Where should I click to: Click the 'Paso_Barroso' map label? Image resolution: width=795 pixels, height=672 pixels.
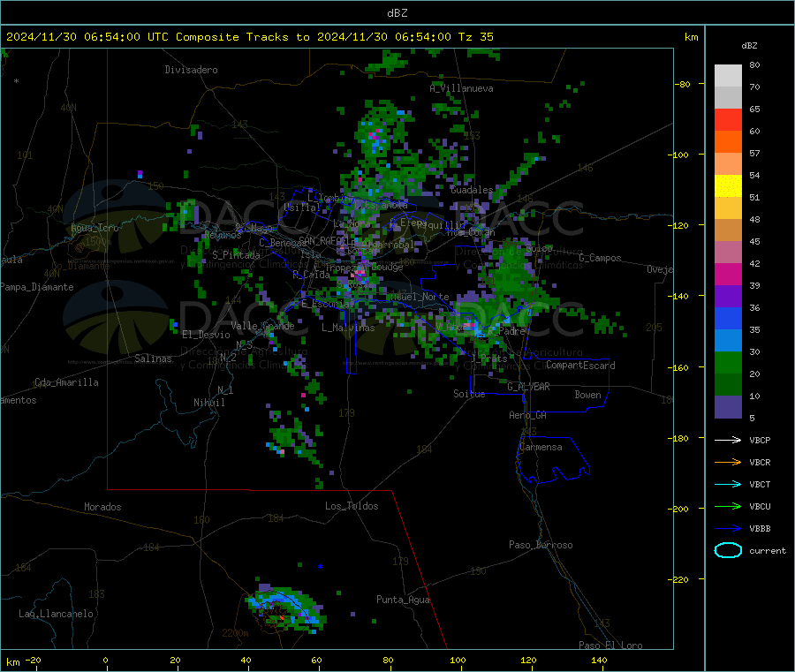point(541,545)
